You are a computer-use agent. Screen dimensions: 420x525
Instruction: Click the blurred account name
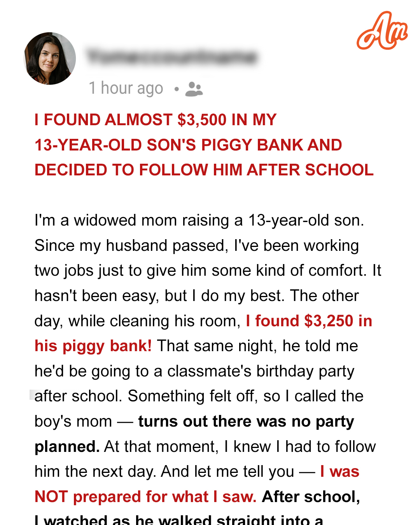point(172,57)
